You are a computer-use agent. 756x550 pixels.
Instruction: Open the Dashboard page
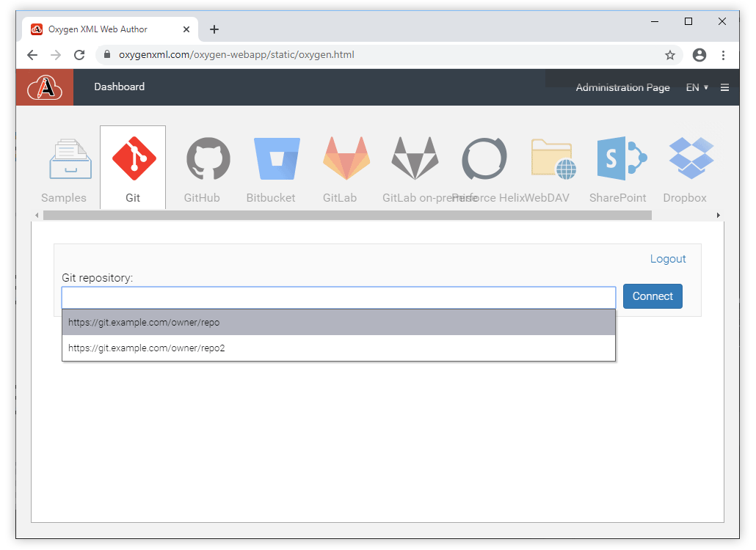pos(120,87)
